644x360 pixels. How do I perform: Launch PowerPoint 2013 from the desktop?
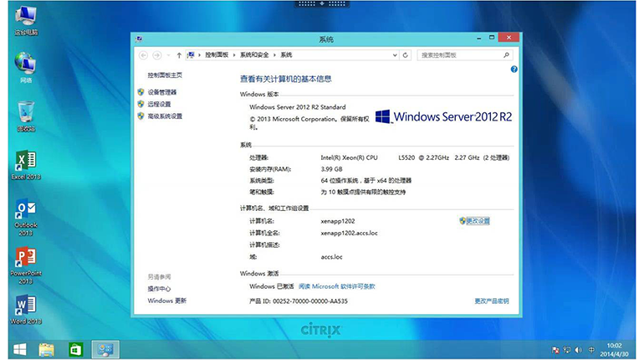[x=26, y=265]
